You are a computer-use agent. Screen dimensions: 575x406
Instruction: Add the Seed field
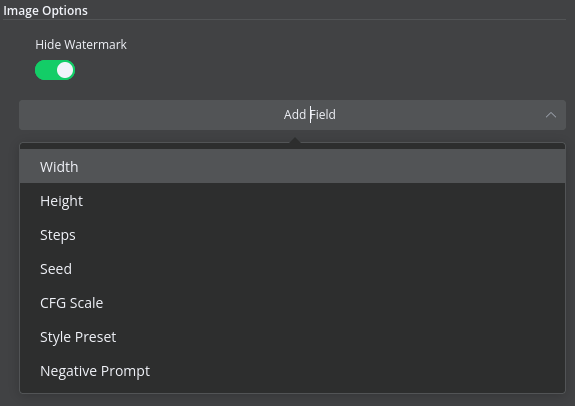tap(292, 269)
